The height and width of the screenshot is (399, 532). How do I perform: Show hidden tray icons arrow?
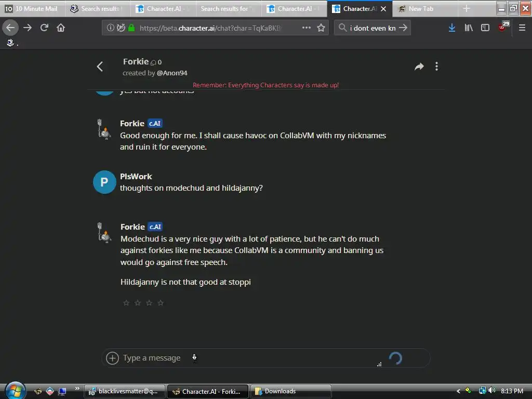click(458, 391)
